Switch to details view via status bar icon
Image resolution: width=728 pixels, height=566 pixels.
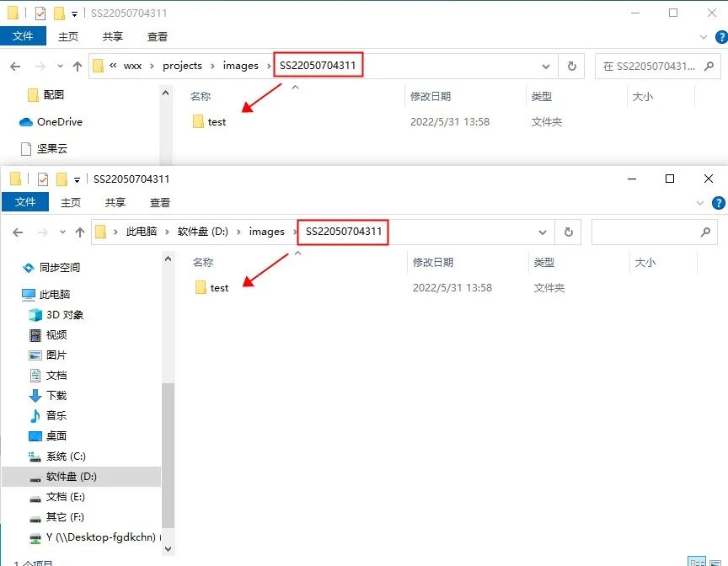[697, 561]
